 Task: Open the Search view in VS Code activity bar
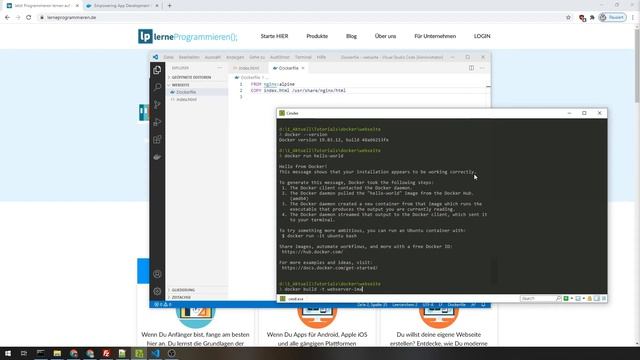(x=157, y=87)
